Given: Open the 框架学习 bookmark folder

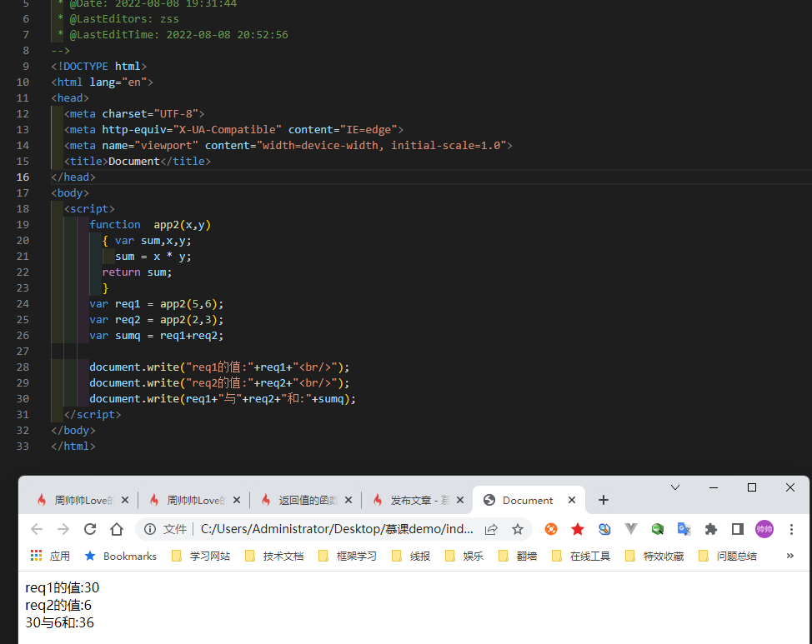Looking at the screenshot, I should (348, 556).
